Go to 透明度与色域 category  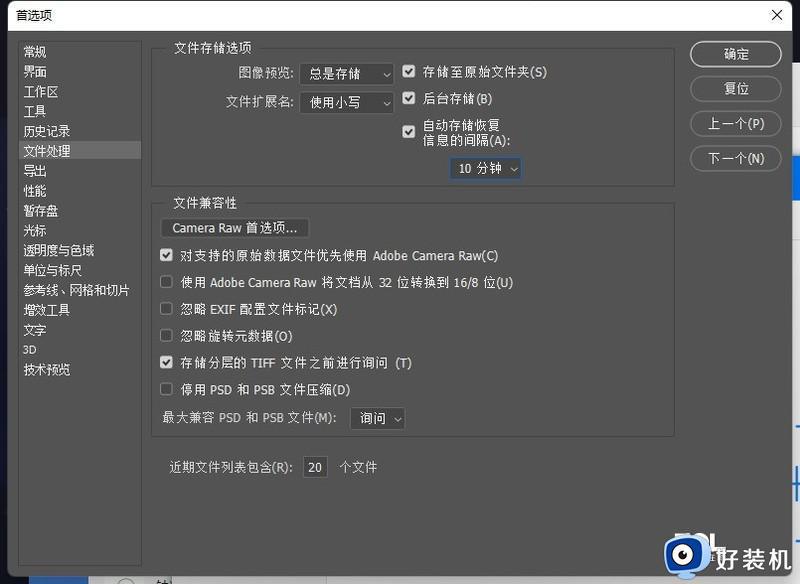(x=59, y=251)
